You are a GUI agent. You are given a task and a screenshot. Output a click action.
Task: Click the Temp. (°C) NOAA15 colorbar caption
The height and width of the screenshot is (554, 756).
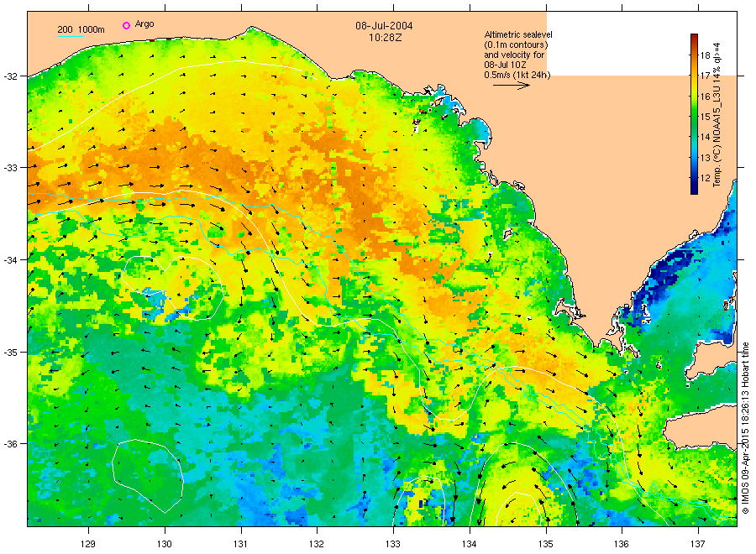click(718, 113)
